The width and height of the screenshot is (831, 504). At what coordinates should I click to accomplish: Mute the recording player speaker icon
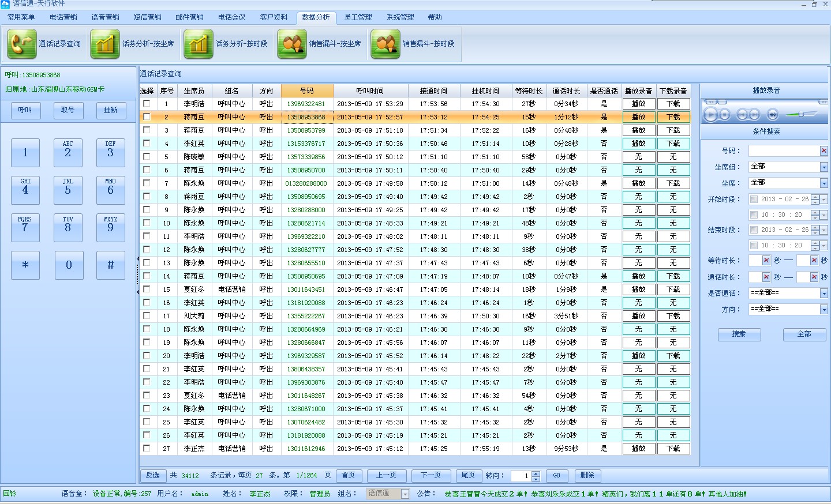click(773, 115)
